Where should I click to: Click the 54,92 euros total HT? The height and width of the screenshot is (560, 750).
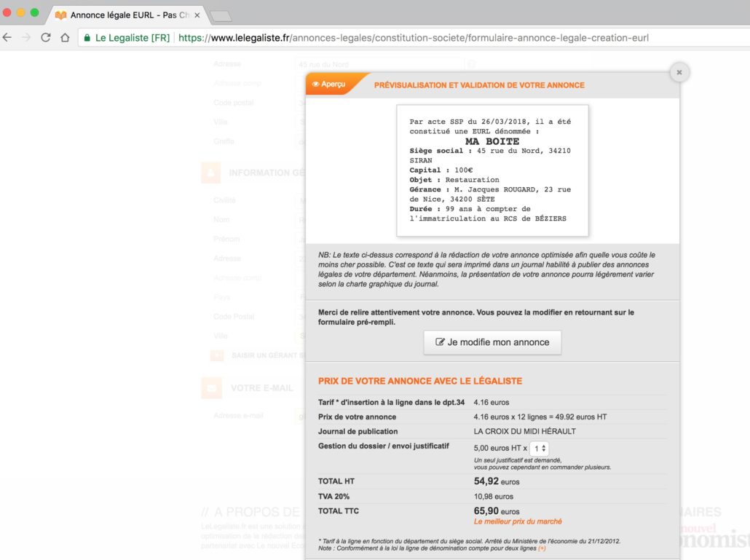497,481
